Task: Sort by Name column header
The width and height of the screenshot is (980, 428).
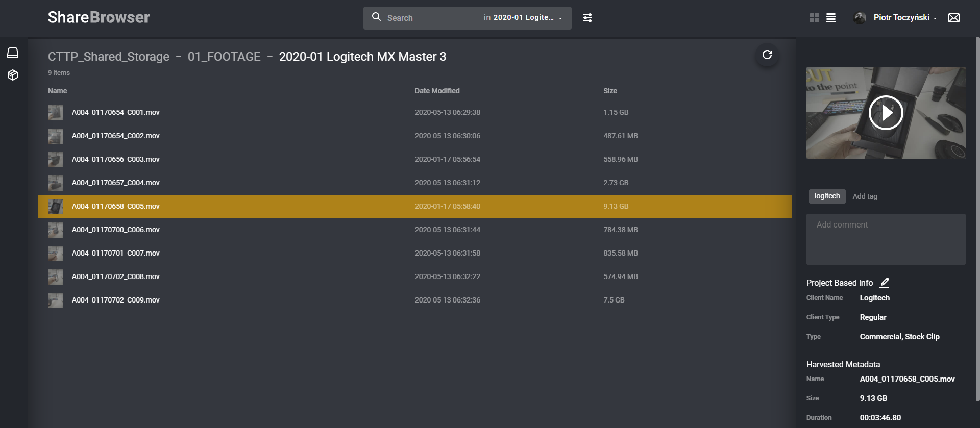Action: [57, 91]
